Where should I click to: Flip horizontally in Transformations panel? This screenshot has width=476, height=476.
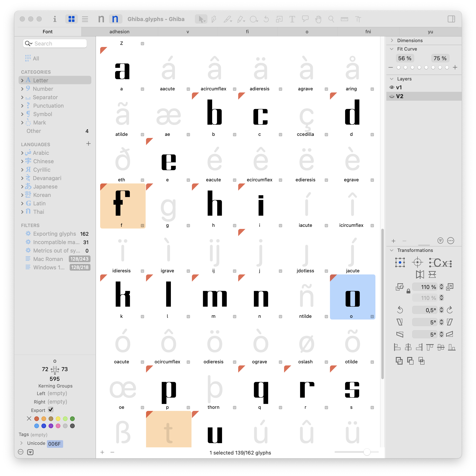click(420, 274)
